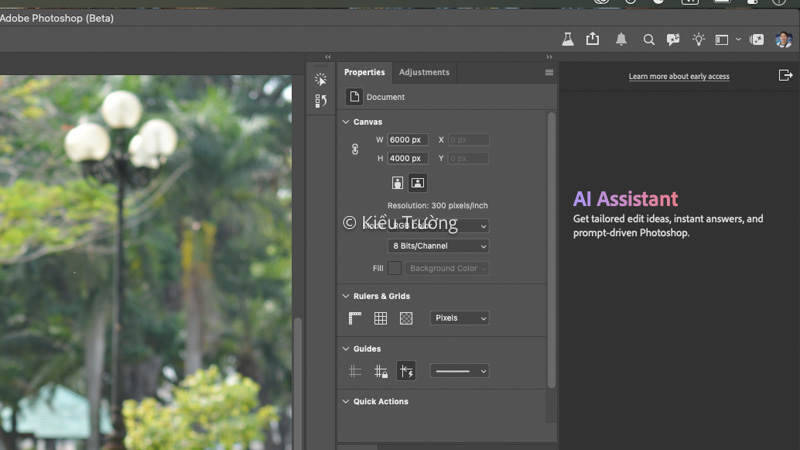Screen dimensions: 800x450
Task: Open the feedback chat bubble icon
Action: 673,40
